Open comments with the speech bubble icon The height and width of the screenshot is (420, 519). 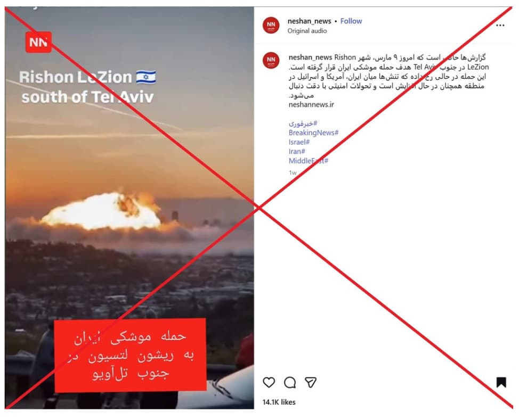click(x=290, y=383)
